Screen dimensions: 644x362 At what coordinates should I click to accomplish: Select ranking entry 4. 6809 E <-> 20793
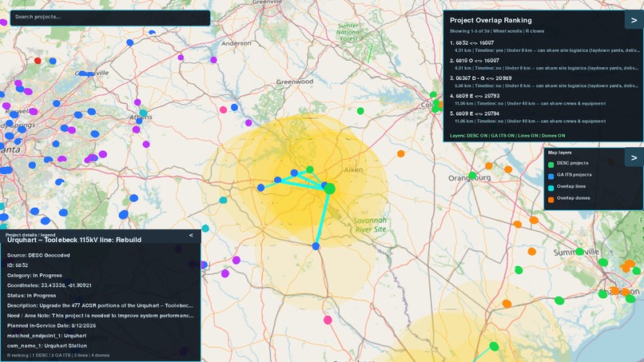coord(475,96)
